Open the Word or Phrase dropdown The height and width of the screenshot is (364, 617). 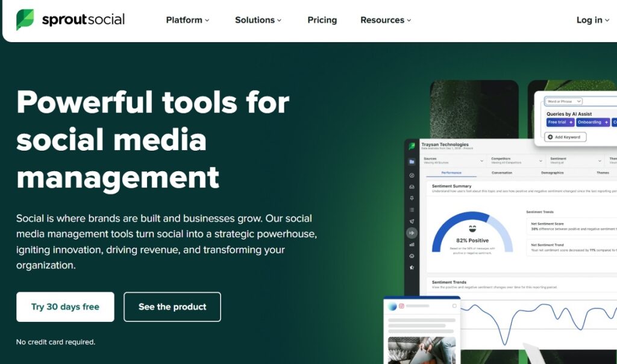point(563,101)
